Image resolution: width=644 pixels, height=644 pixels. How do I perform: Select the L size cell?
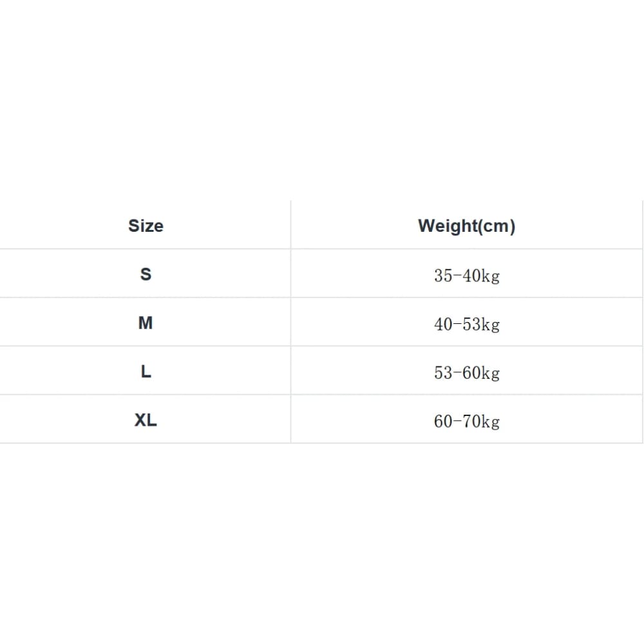(x=146, y=372)
